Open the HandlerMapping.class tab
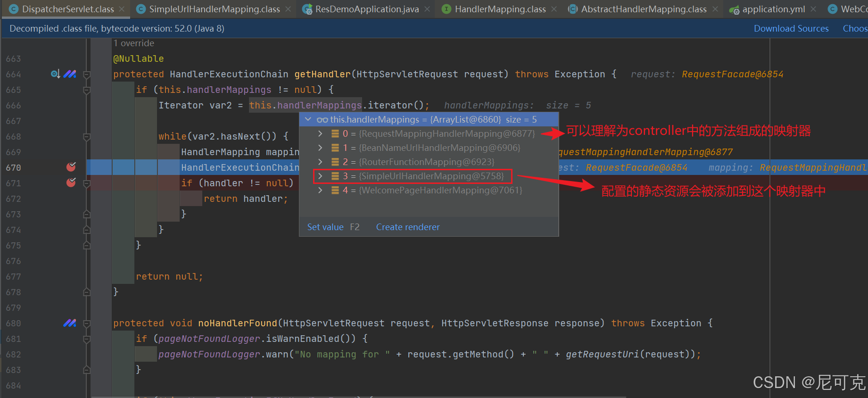This screenshot has height=398, width=868. click(500, 9)
